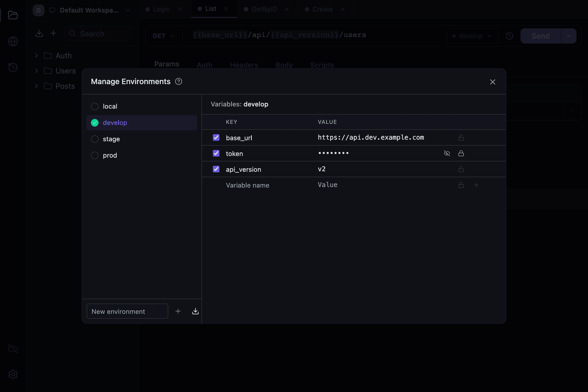Open the Auth request tab

tap(205, 65)
